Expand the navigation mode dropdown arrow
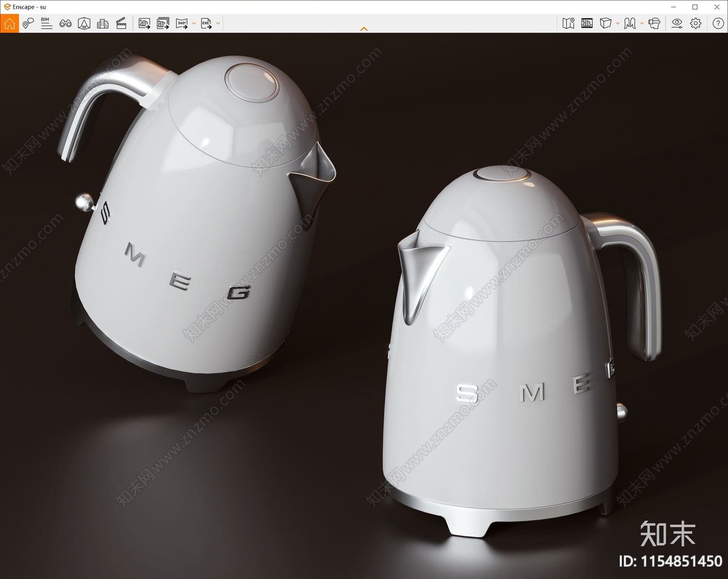 (642, 23)
